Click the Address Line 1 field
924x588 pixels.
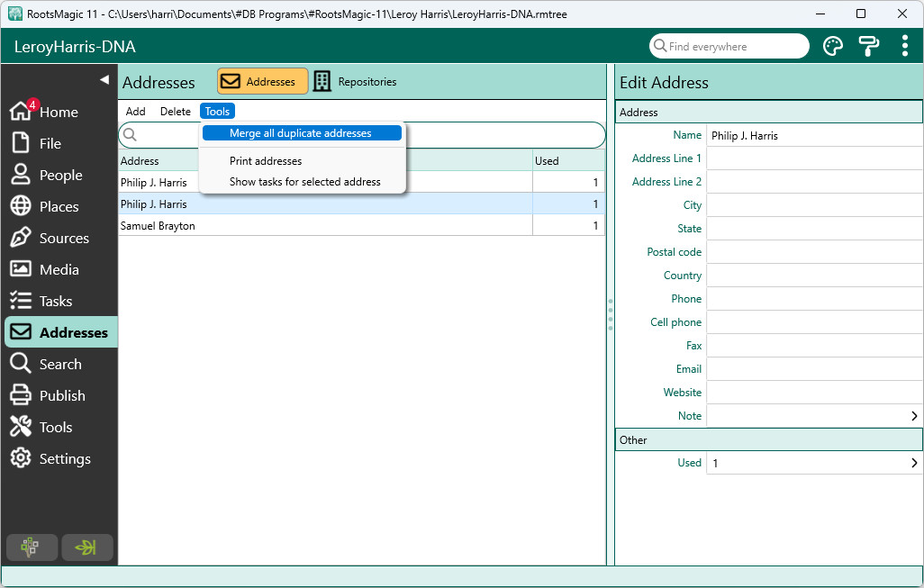click(814, 158)
